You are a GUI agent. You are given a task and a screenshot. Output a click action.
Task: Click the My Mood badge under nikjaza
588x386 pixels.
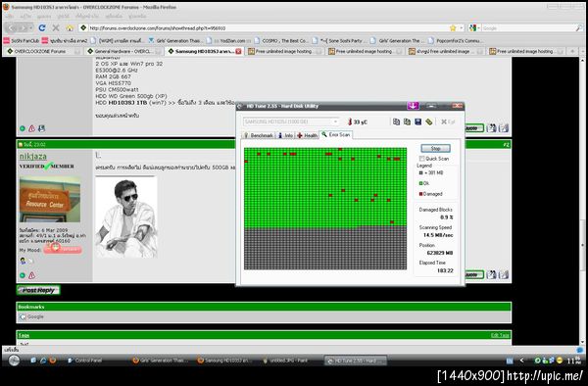[x=63, y=249]
